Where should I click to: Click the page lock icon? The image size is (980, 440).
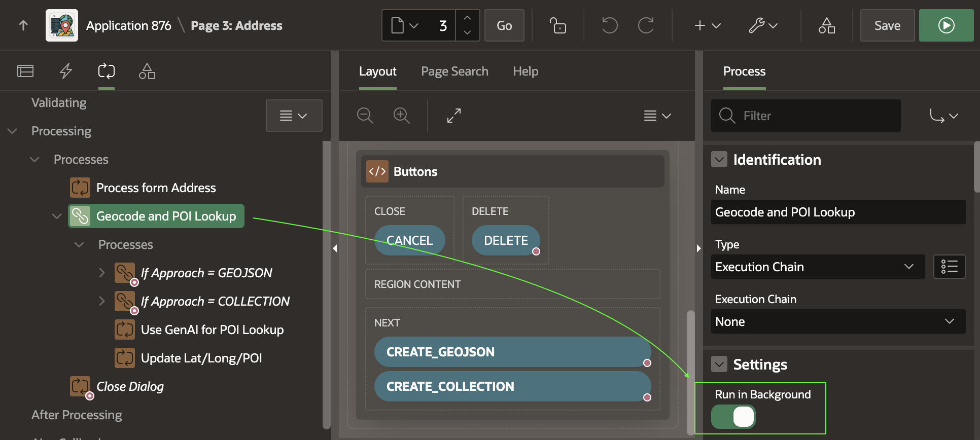point(557,25)
